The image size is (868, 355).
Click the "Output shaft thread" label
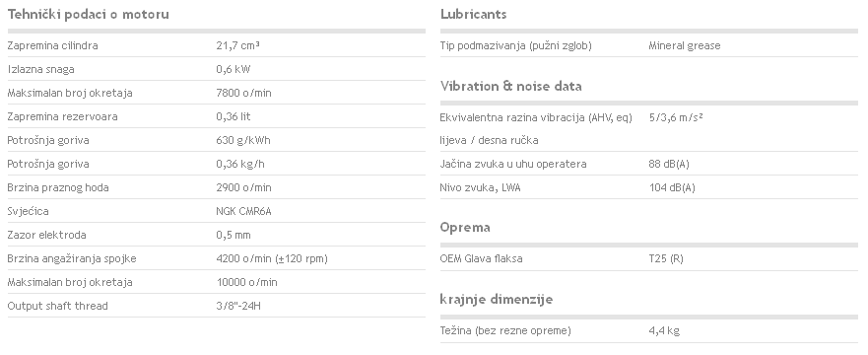[57, 307]
